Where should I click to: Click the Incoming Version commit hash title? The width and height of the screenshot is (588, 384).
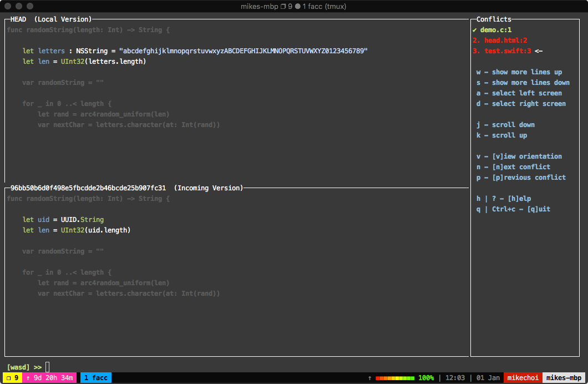coord(126,188)
